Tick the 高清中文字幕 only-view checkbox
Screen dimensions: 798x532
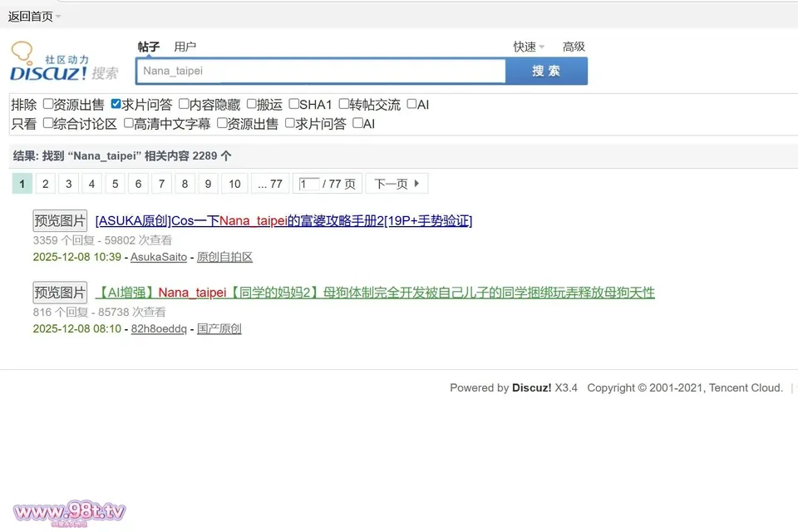[129, 123]
